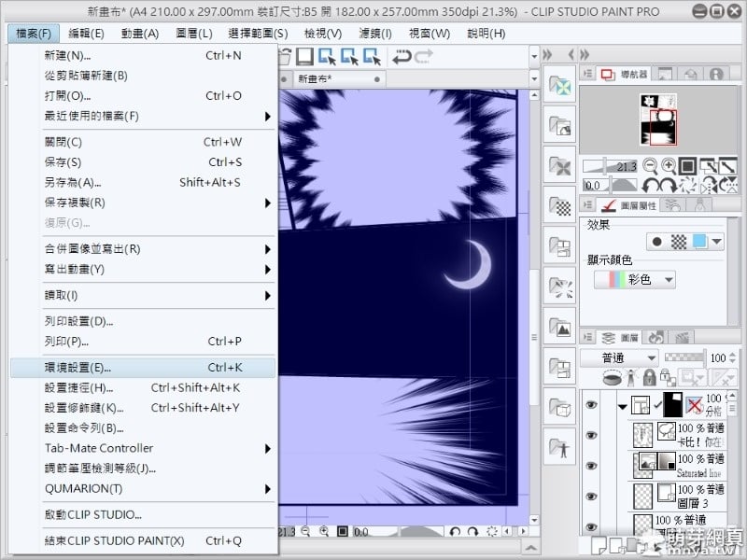The image size is (747, 560).
Task: Toggle visibility eye of 分格 frame folder
Action: point(591,405)
